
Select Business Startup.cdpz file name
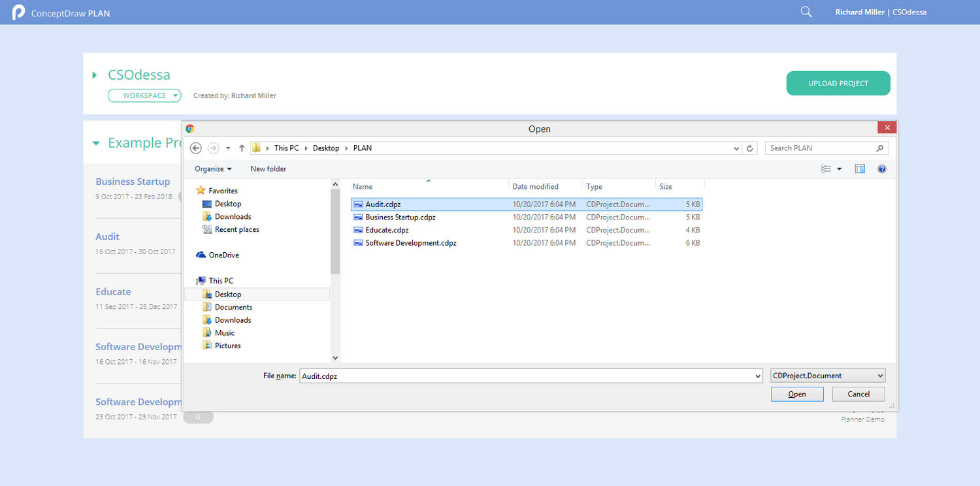(x=400, y=218)
